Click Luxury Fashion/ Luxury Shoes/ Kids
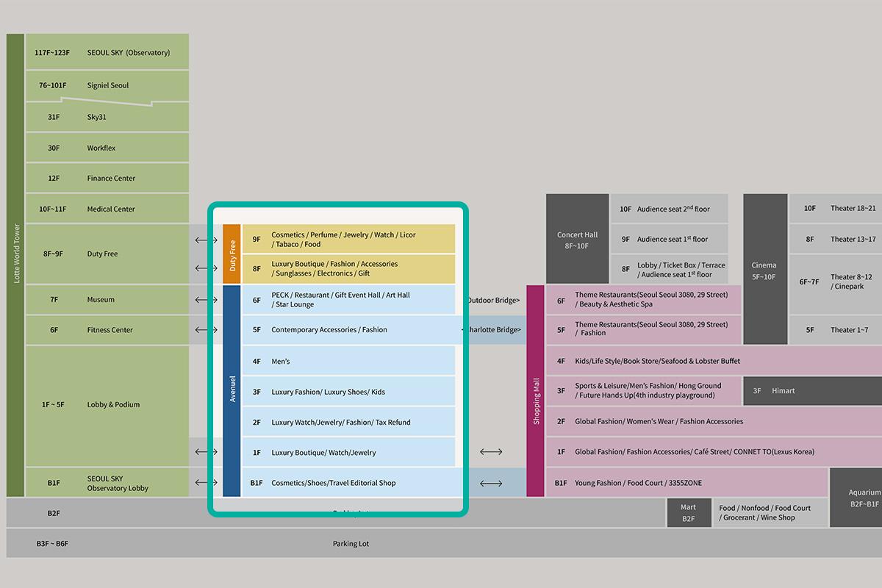Screen dimensions: 882x588 point(328,392)
